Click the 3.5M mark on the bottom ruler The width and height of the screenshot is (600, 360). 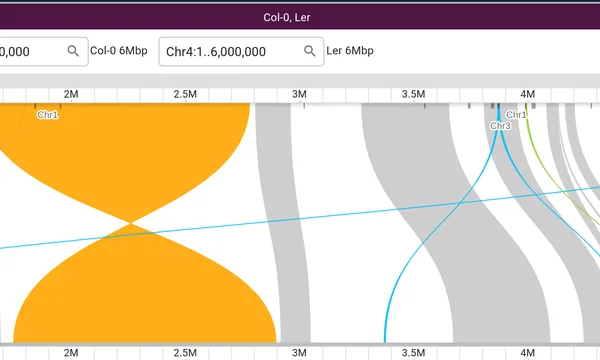click(x=413, y=353)
